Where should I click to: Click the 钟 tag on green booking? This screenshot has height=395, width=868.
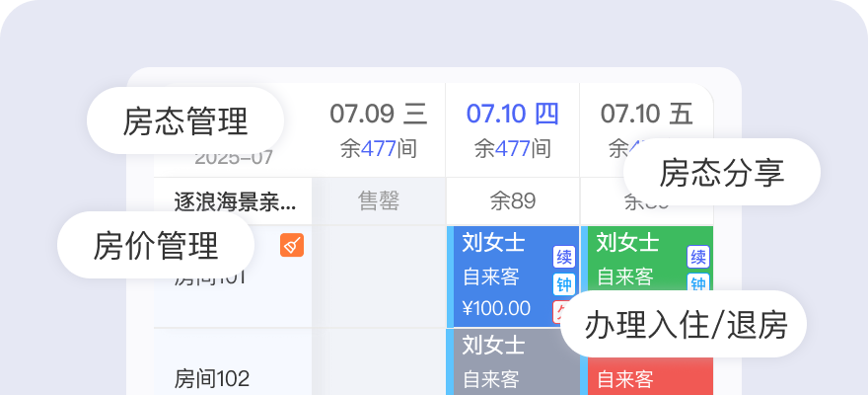click(698, 283)
